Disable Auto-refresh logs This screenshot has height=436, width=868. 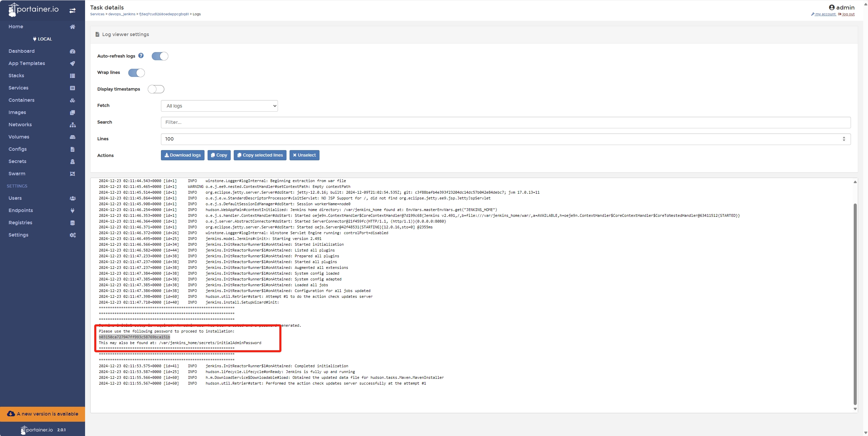coord(160,56)
